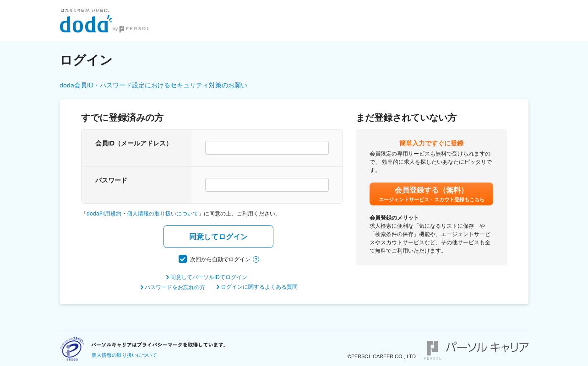Click the 会員ID（メールアドレス） label
The width and height of the screenshot is (588, 366).
click(134, 143)
